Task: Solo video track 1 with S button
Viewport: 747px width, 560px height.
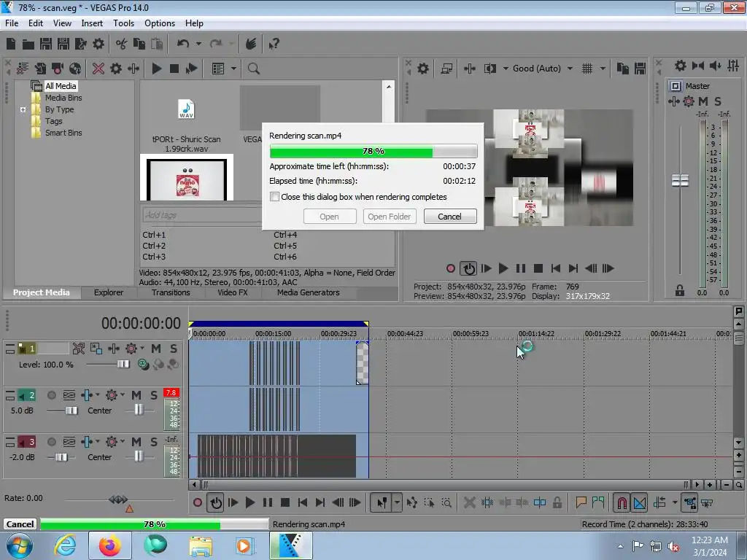Action: (x=174, y=349)
